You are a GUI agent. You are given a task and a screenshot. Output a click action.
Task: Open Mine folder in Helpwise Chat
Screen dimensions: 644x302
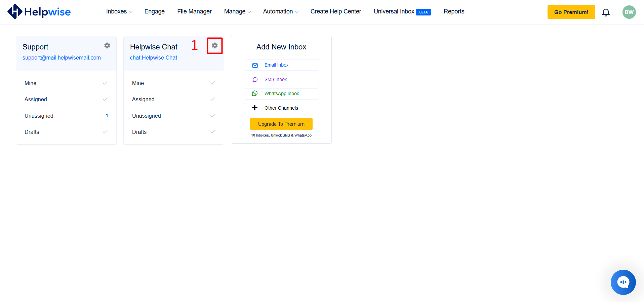coord(138,83)
